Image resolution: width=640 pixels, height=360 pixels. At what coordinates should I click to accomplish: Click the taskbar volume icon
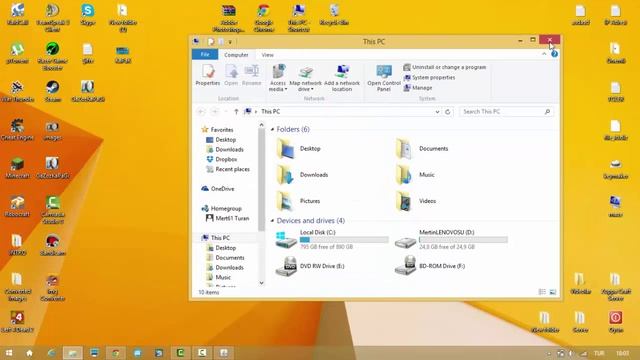click(571, 353)
